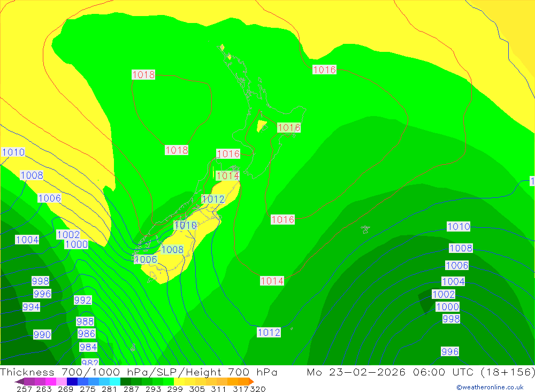
Task: Click the partially cut 982 isobar label
Action: (90, 362)
